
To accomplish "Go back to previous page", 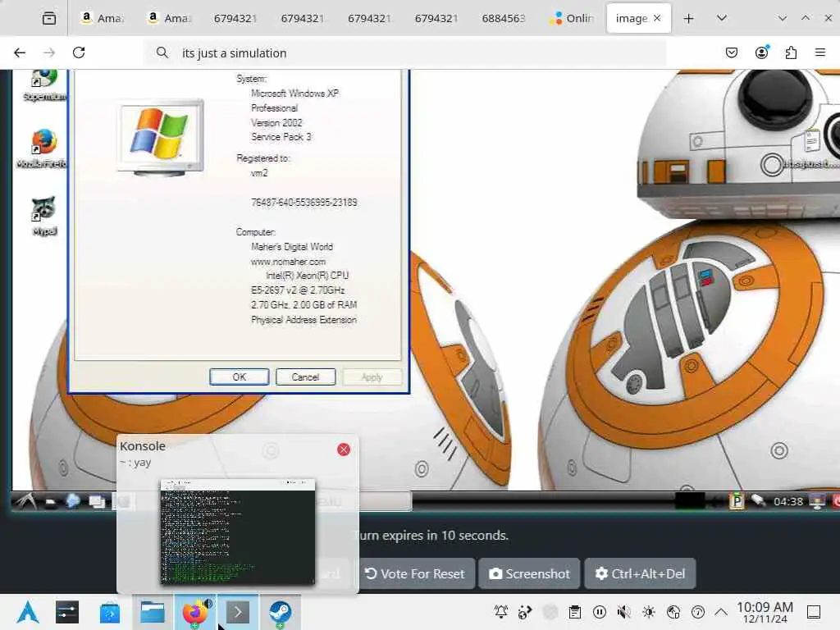I will [20, 52].
